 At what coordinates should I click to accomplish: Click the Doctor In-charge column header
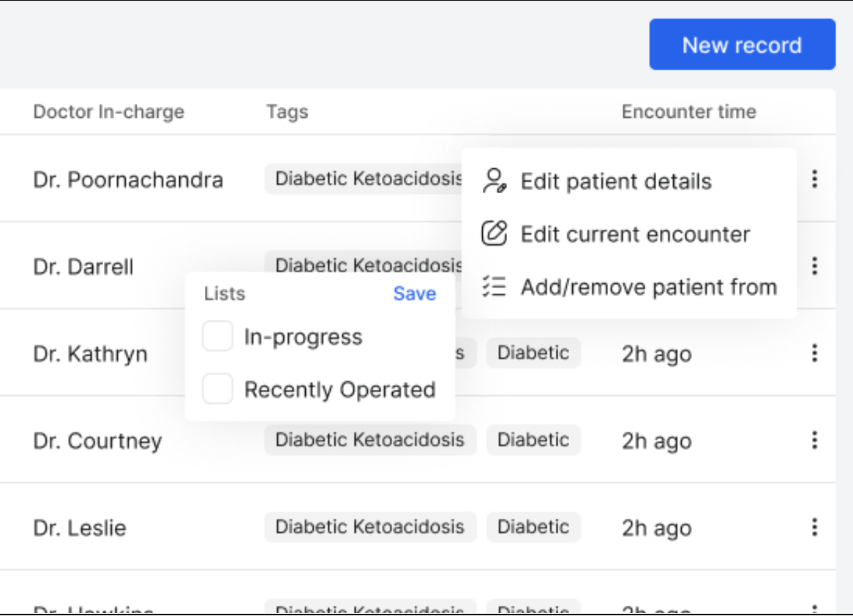pyautogui.click(x=108, y=112)
